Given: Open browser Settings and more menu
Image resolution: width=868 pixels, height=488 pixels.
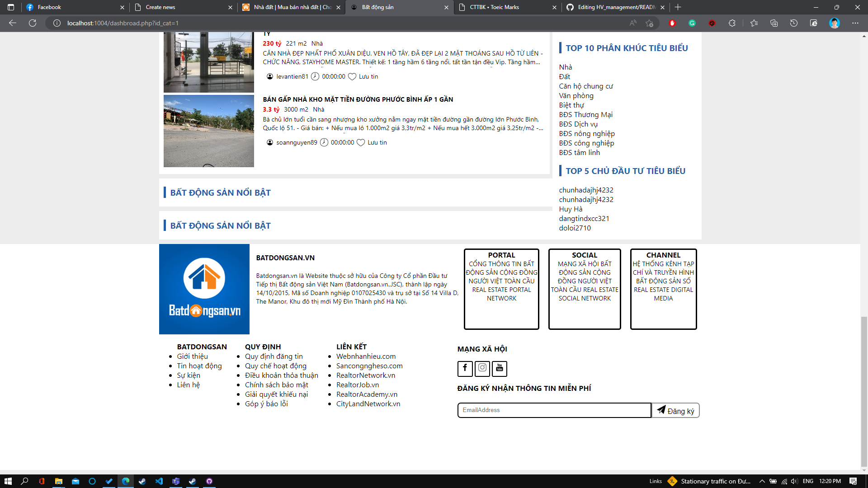Looking at the screenshot, I should coord(855,23).
